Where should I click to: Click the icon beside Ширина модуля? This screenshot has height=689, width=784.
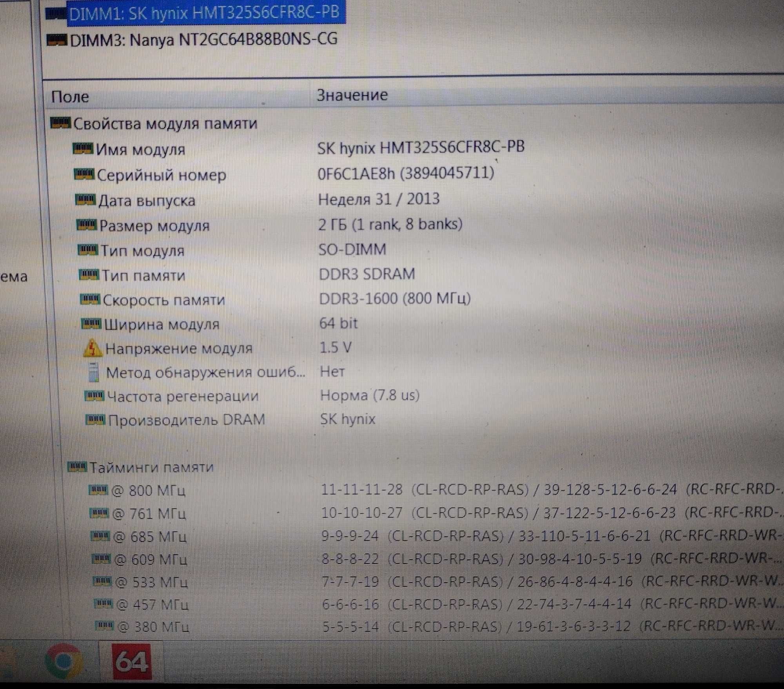(x=91, y=324)
